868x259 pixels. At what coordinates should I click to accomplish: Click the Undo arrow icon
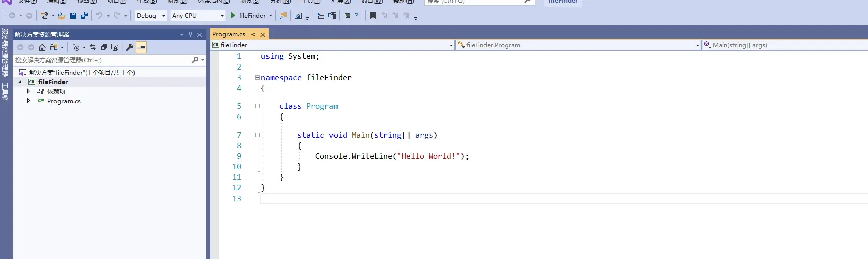99,16
